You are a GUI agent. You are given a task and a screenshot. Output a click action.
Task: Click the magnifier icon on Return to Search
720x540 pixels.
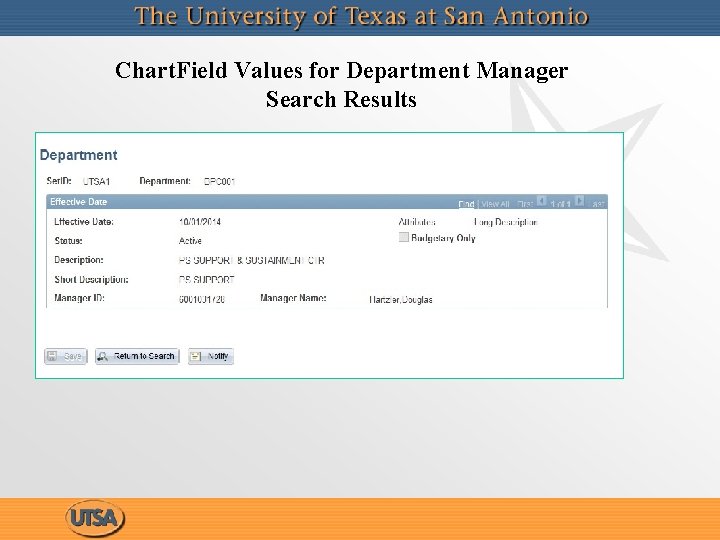click(102, 356)
